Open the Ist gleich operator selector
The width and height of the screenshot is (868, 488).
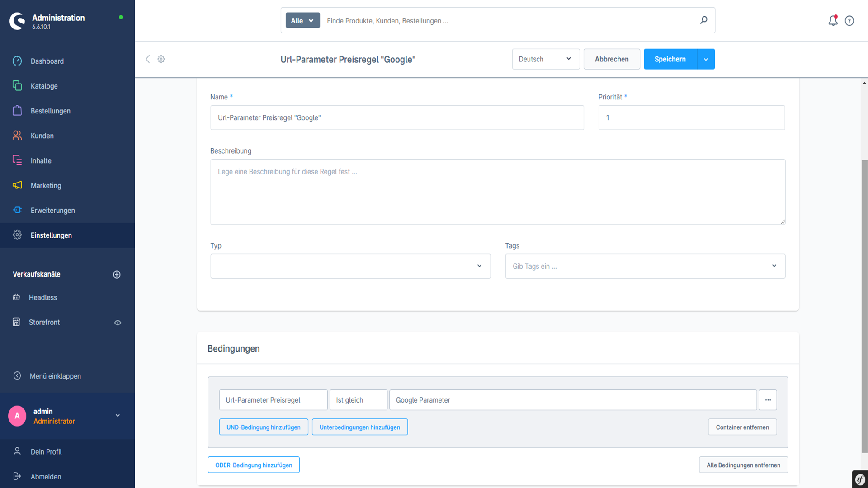tap(359, 400)
